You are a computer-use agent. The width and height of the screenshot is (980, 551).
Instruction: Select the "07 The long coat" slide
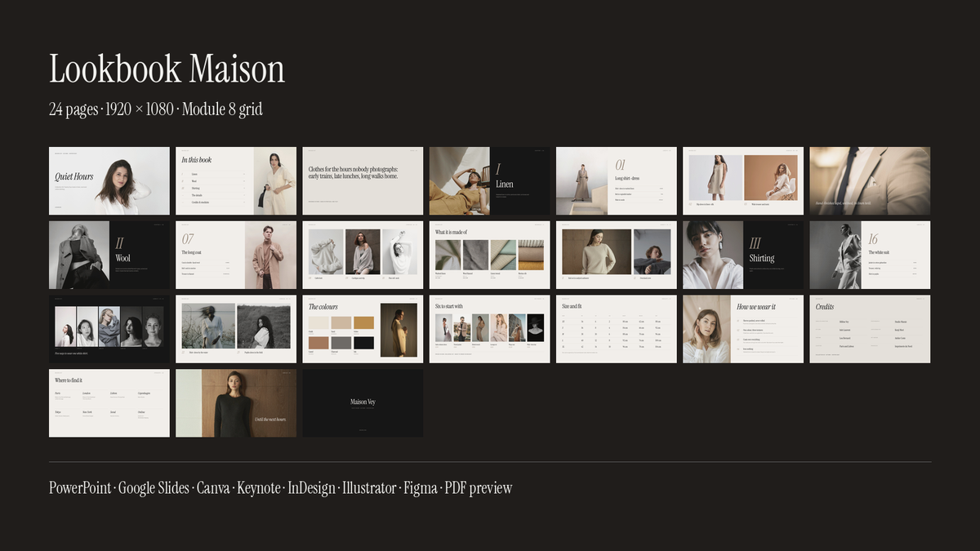tap(236, 255)
